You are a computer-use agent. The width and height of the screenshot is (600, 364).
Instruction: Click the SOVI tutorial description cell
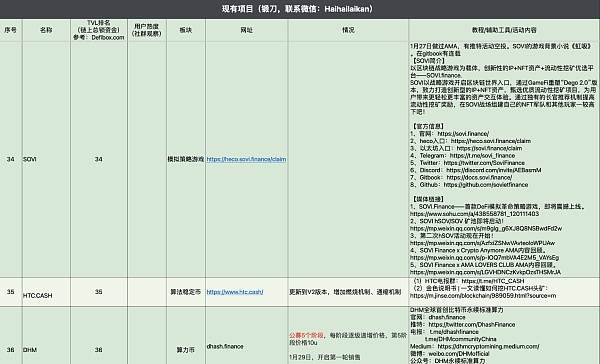coord(504,159)
